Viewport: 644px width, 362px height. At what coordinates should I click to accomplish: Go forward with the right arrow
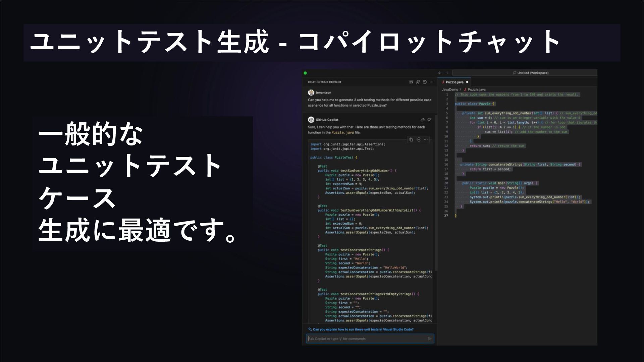447,73
